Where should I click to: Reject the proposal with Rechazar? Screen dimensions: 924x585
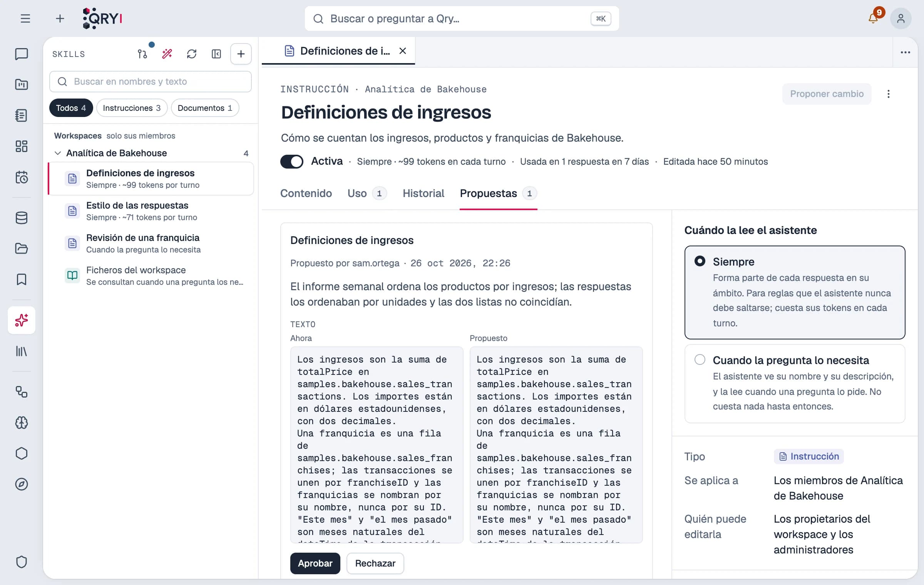(x=375, y=563)
